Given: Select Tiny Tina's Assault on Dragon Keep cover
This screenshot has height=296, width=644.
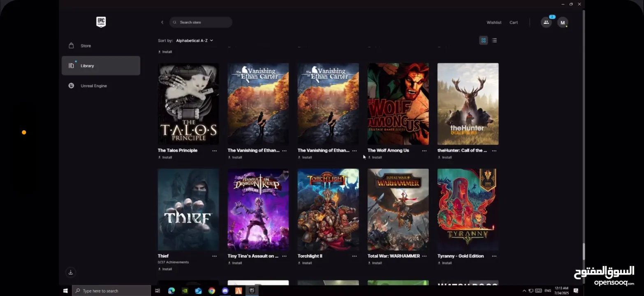Looking at the screenshot, I should pos(258,210).
